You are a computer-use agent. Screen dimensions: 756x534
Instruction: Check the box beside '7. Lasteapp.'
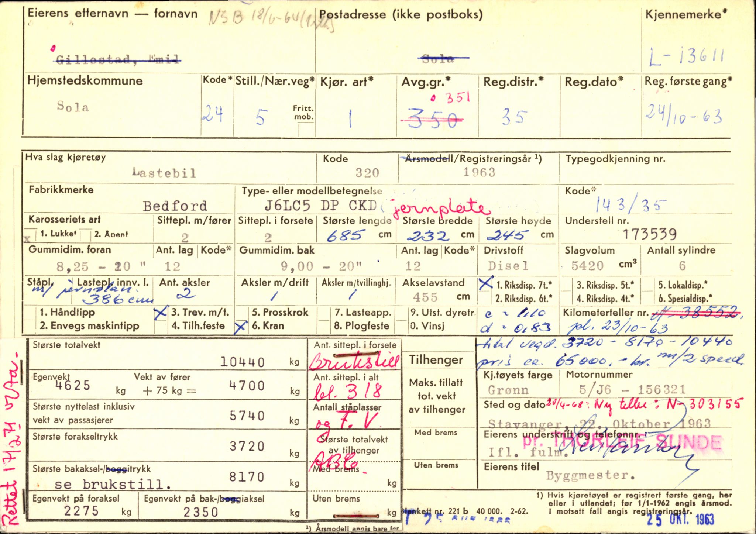[324, 313]
